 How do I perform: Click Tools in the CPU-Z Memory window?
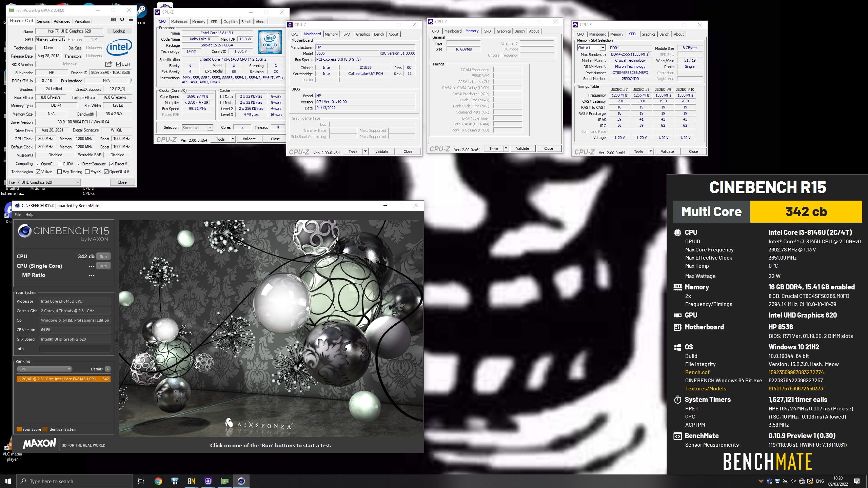[x=493, y=148]
